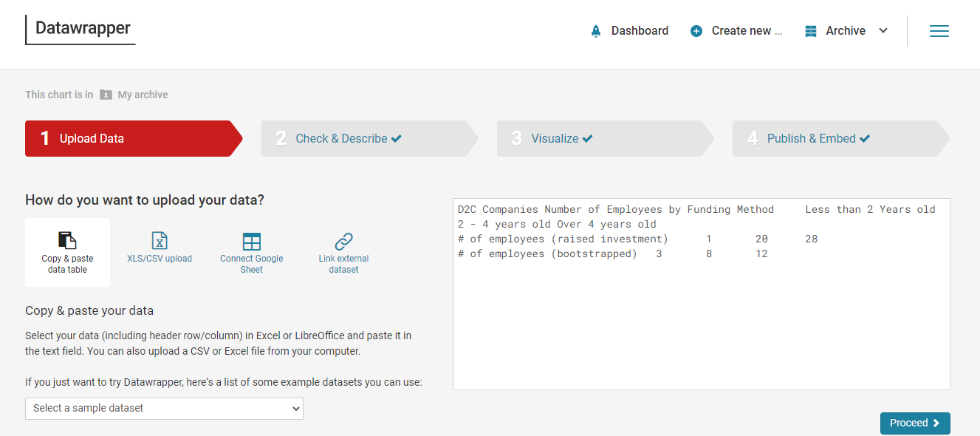Click the Link external dataset icon
Image resolution: width=980 pixels, height=436 pixels.
click(x=343, y=241)
